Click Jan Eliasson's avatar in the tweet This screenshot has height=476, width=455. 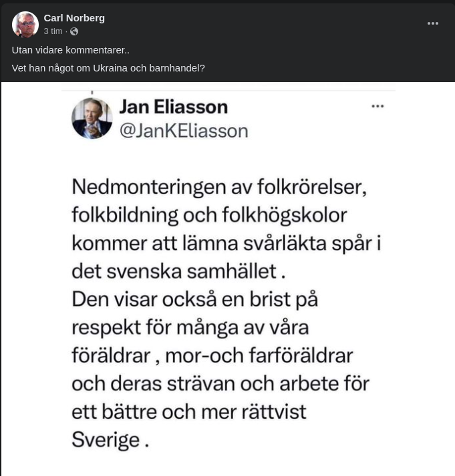92,119
